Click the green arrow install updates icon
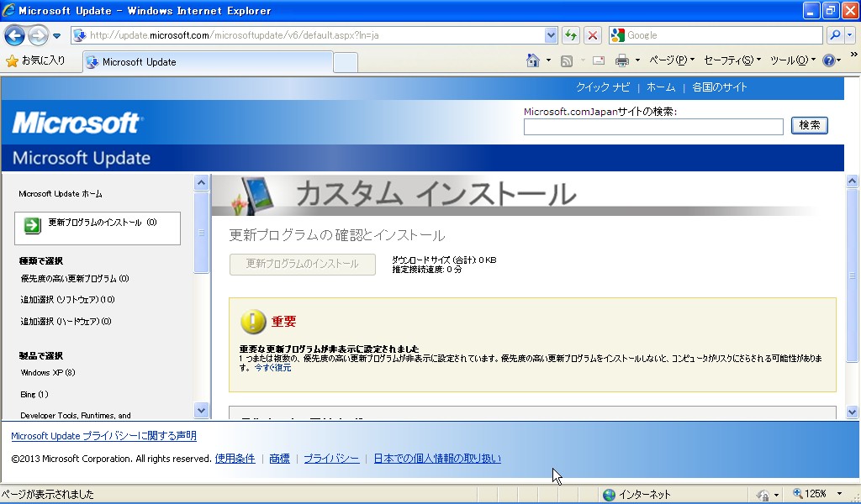The width and height of the screenshot is (861, 504). click(32, 225)
